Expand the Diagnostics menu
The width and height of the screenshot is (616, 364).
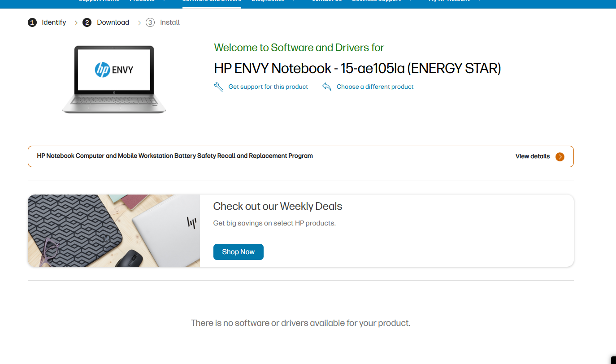point(268,1)
